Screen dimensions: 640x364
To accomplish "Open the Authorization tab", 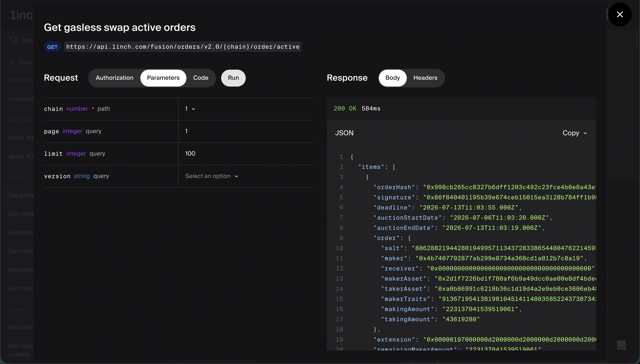I will point(114,78).
